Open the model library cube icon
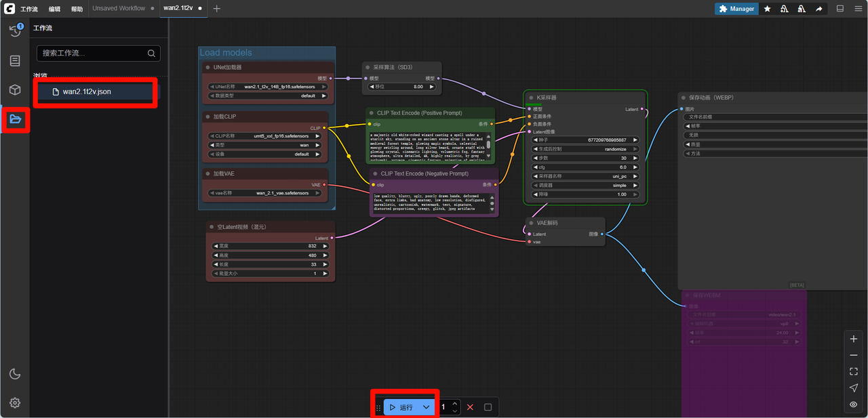Viewport: 868px width, 418px height. [x=15, y=90]
